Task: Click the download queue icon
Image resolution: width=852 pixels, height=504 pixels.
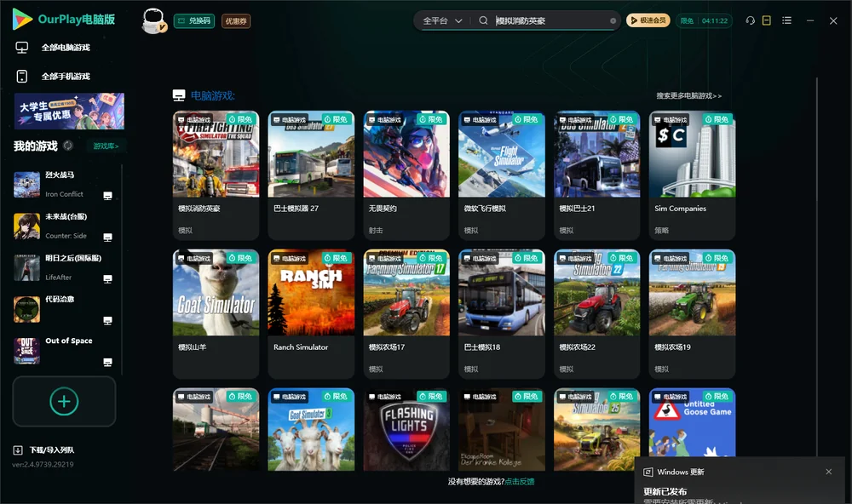Action: pos(17,450)
